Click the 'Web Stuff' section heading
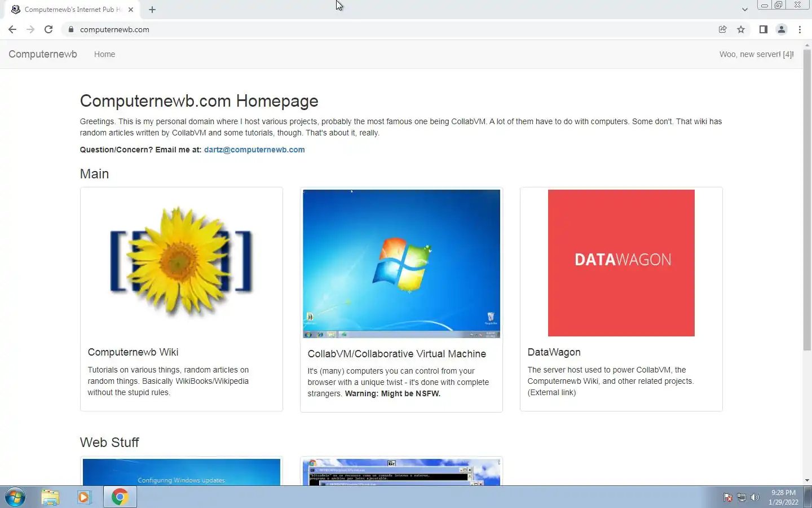 coord(109,443)
